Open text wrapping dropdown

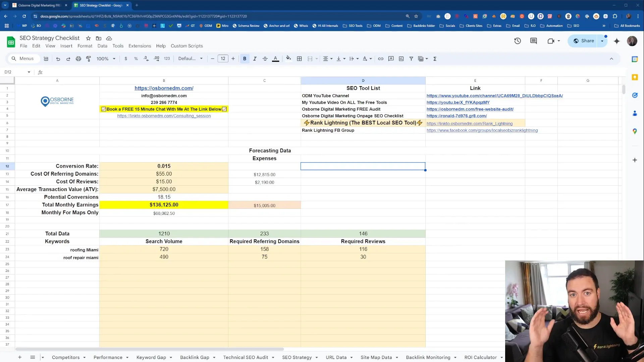pyautogui.click(x=354, y=59)
